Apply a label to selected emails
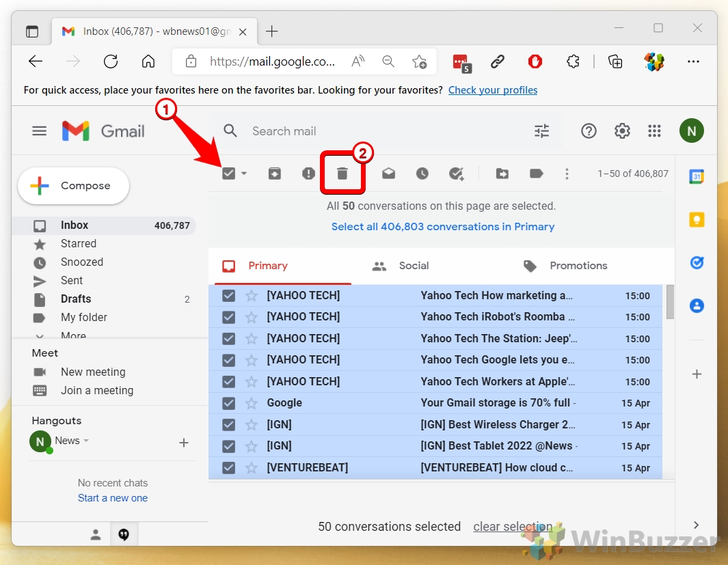 coord(537,174)
